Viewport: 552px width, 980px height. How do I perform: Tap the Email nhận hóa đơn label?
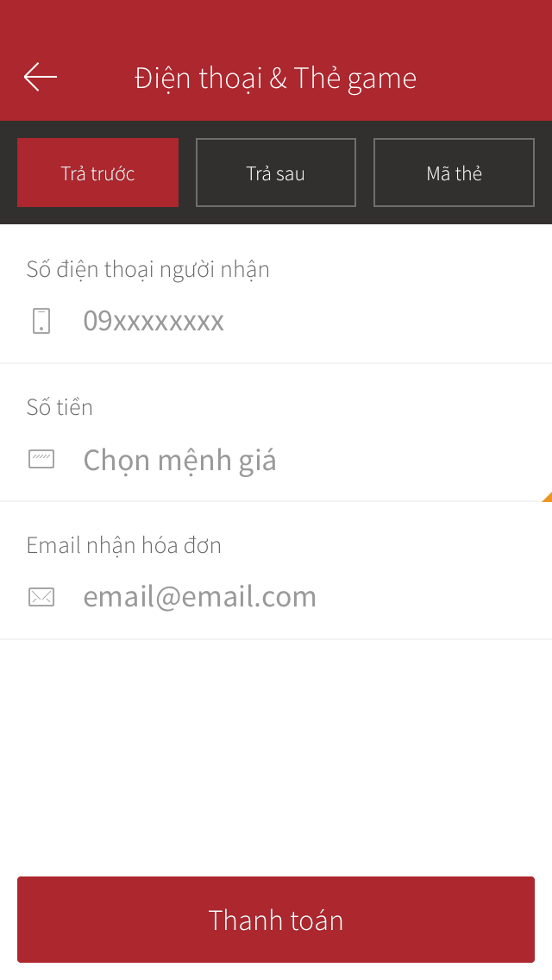tap(124, 545)
